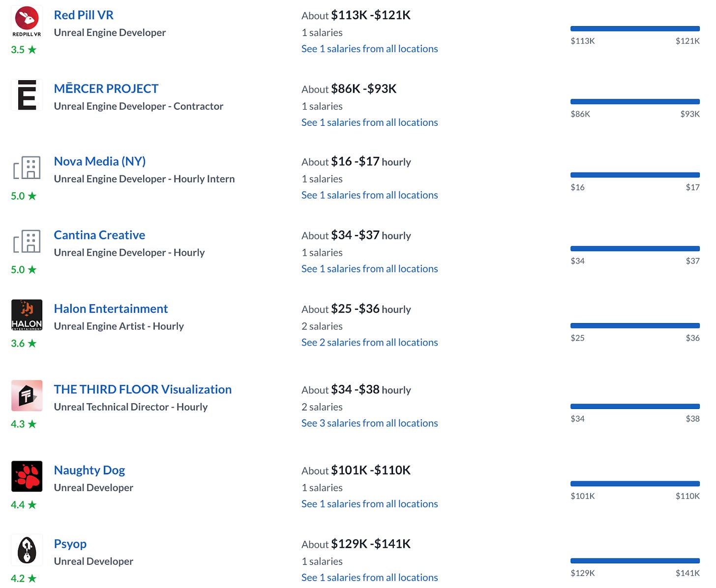Screen dimensions: 716x588
Task: Click the Naughty Dog paw logo
Action: tap(27, 476)
